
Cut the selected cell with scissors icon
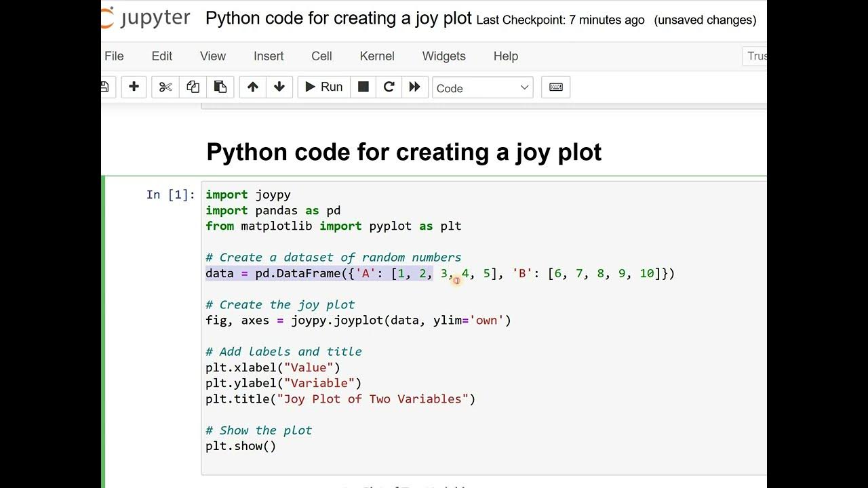pyautogui.click(x=165, y=87)
